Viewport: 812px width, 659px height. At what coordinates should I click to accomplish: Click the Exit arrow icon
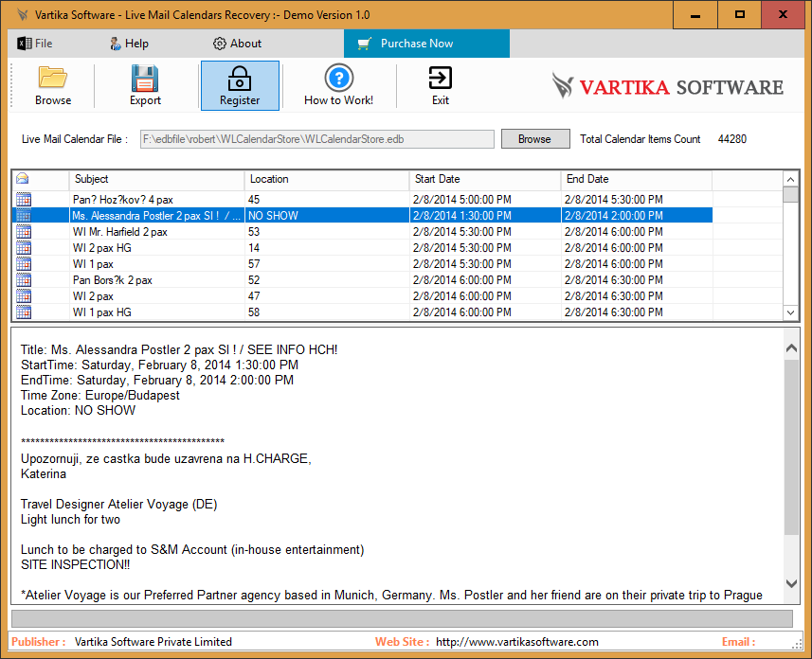(x=441, y=79)
